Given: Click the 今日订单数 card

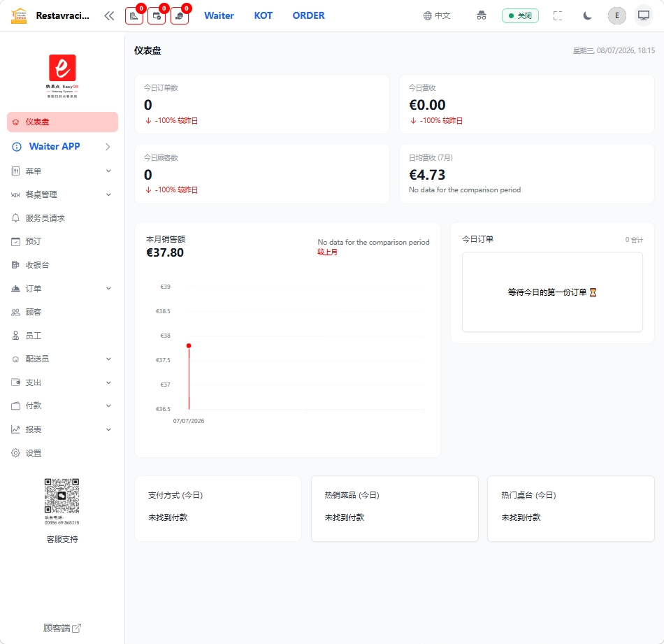Looking at the screenshot, I should 261,104.
